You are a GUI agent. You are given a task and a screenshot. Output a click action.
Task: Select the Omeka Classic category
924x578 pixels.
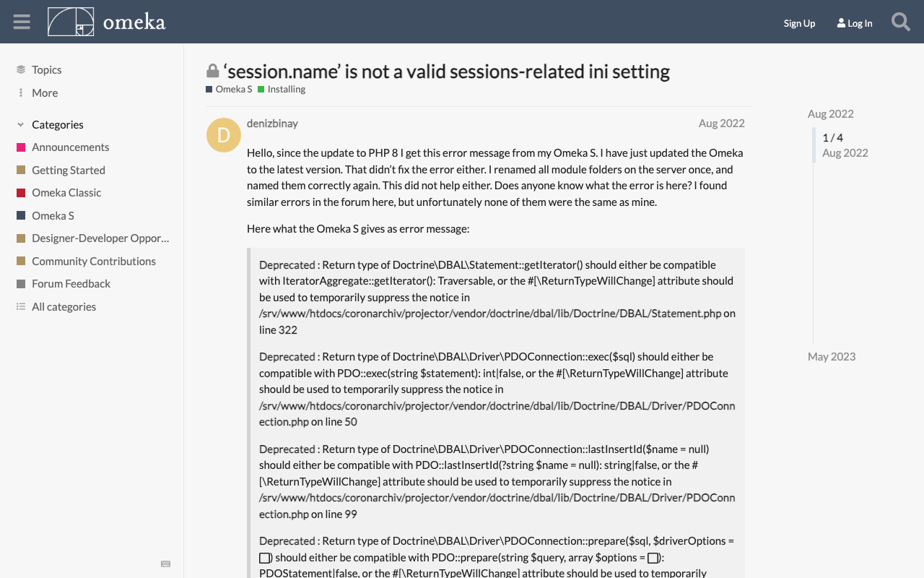tap(68, 192)
